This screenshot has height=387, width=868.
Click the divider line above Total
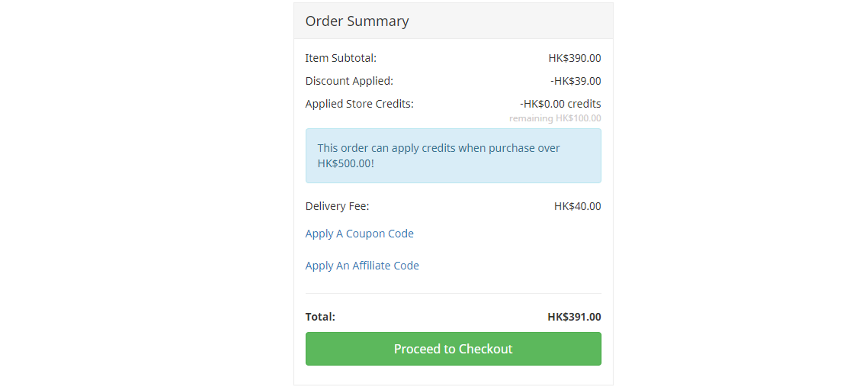coord(453,294)
